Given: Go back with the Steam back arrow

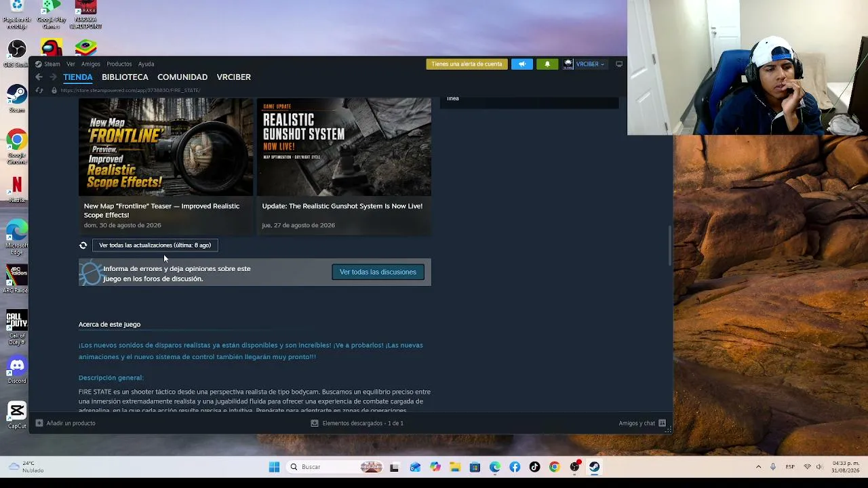Looking at the screenshot, I should coord(39,77).
